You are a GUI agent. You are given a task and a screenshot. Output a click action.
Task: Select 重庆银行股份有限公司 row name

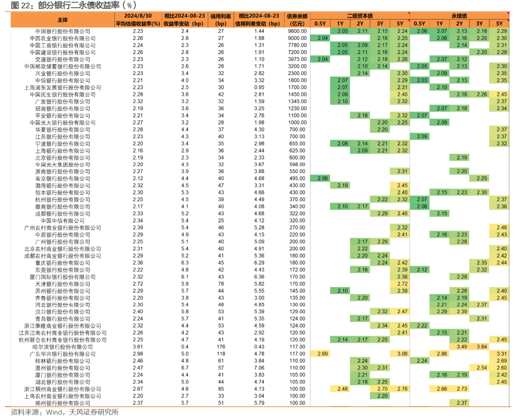click(x=62, y=263)
